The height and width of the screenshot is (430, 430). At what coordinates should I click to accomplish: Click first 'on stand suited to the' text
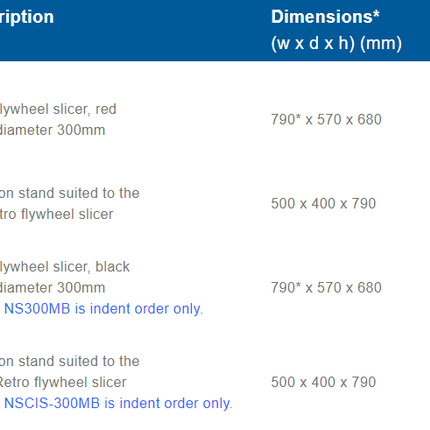69,193
